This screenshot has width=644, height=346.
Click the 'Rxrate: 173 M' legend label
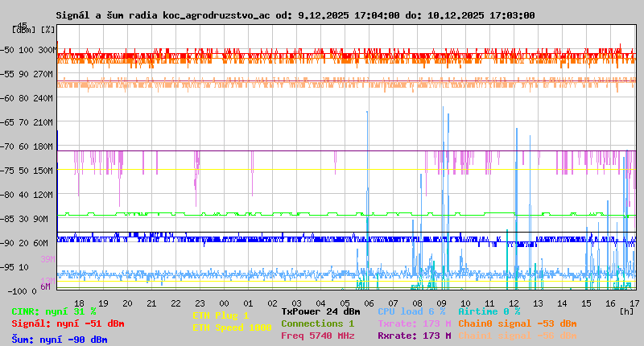pos(415,336)
